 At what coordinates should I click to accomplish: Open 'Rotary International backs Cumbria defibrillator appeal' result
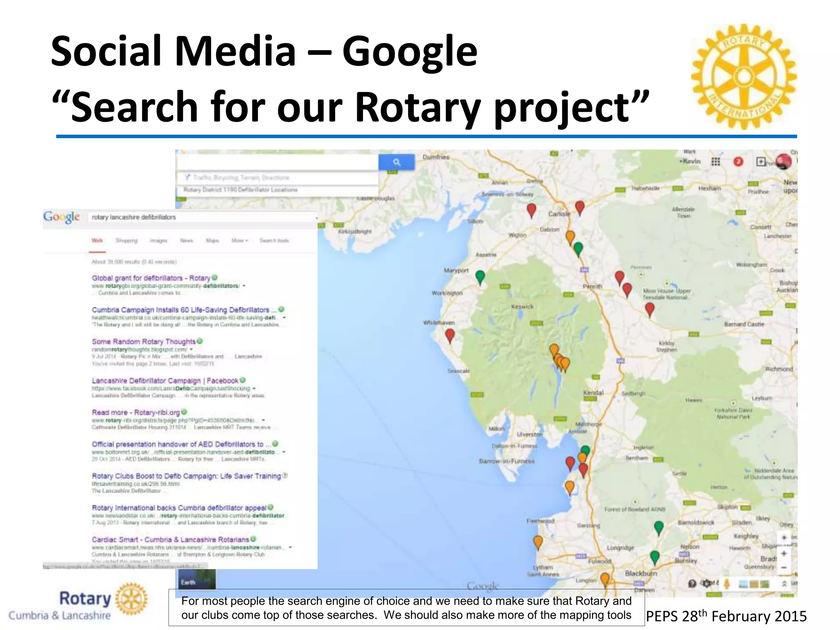179,508
